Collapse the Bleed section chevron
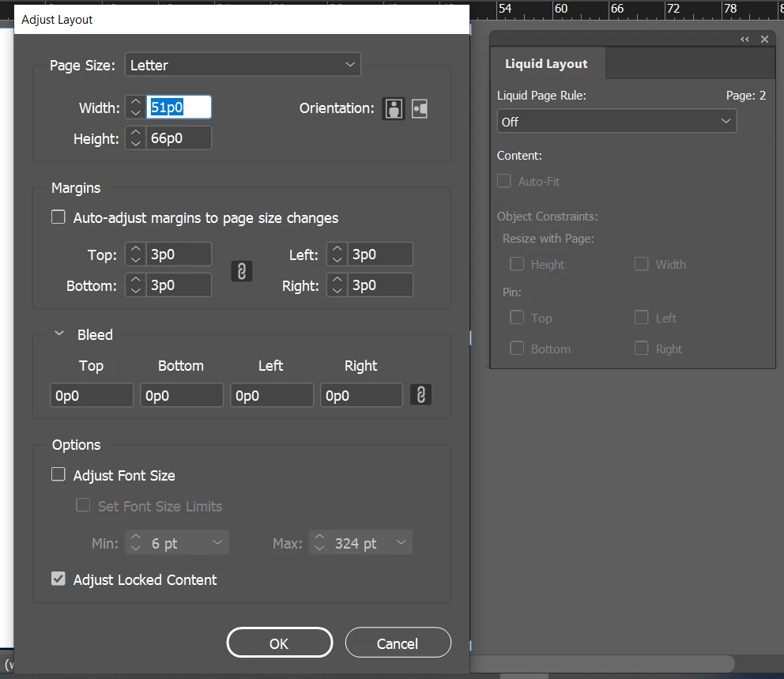 (x=59, y=334)
